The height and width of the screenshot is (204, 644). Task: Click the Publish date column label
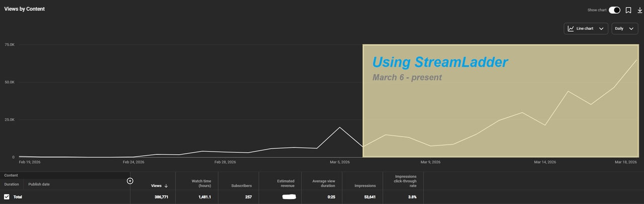tap(39, 184)
